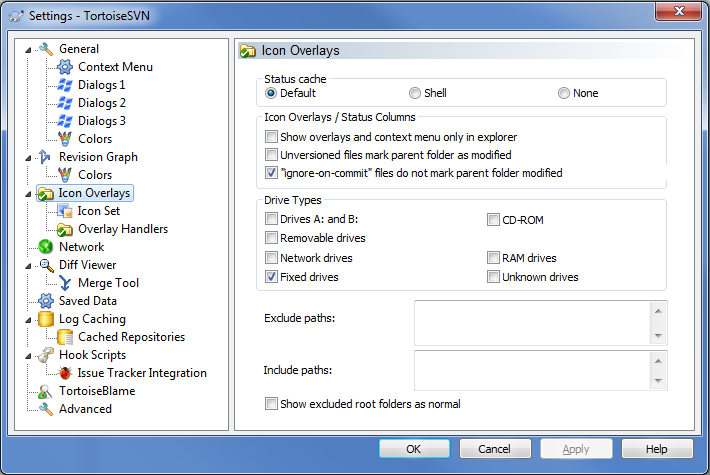Click the General wrench icon
Viewport: 710px width, 475px height.
click(x=46, y=48)
